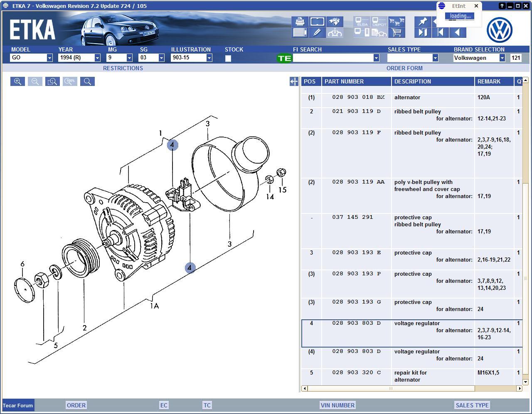Open the single shopping cart icon
Image resolution: width=532 pixels, height=414 pixels.
(x=397, y=32)
